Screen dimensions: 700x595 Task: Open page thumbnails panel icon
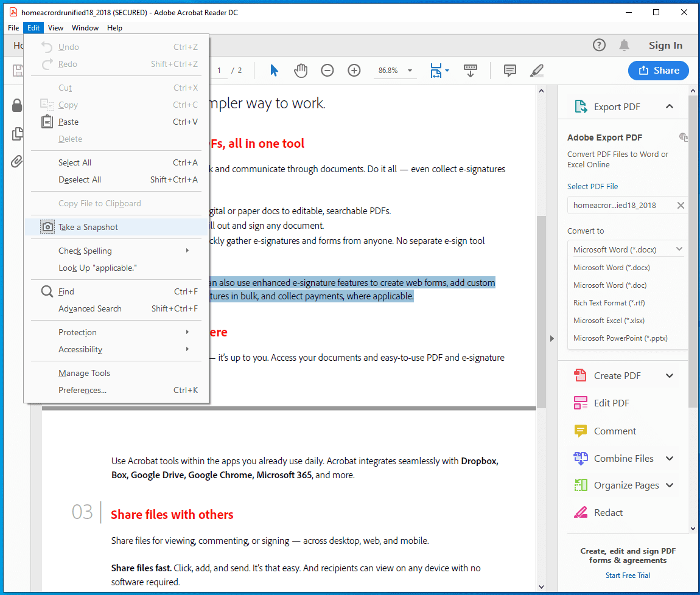tap(18, 133)
